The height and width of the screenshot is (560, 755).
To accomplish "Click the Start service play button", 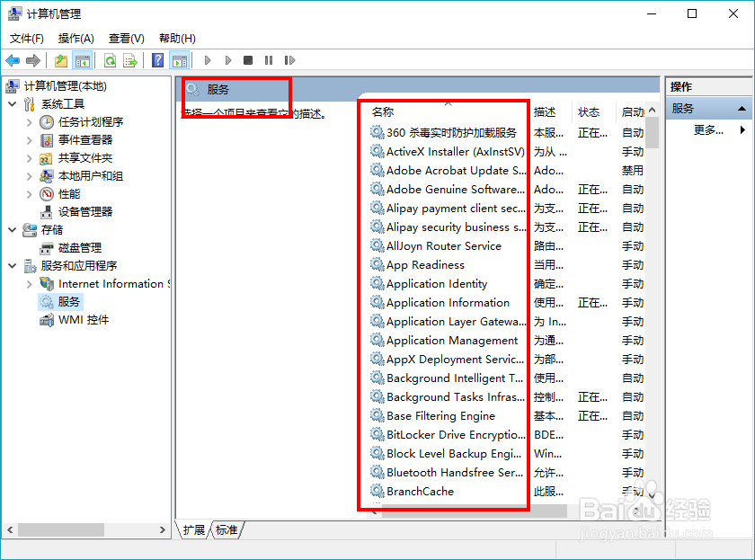I will pos(208,60).
